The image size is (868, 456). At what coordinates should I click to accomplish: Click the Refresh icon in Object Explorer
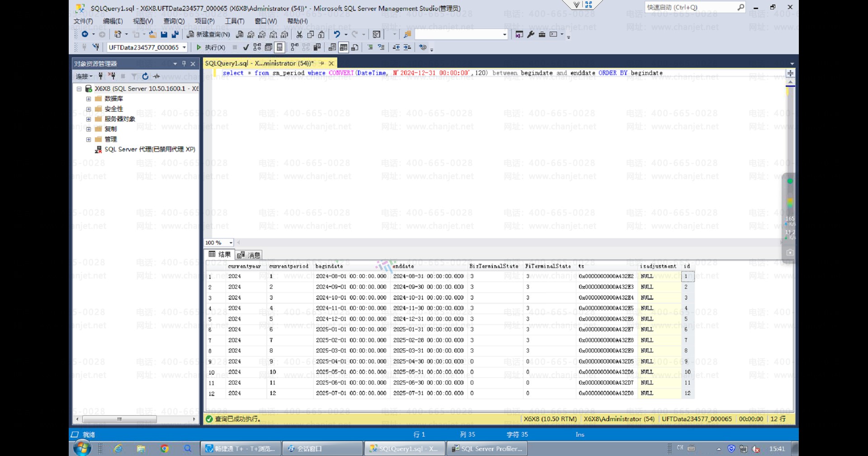pos(145,76)
